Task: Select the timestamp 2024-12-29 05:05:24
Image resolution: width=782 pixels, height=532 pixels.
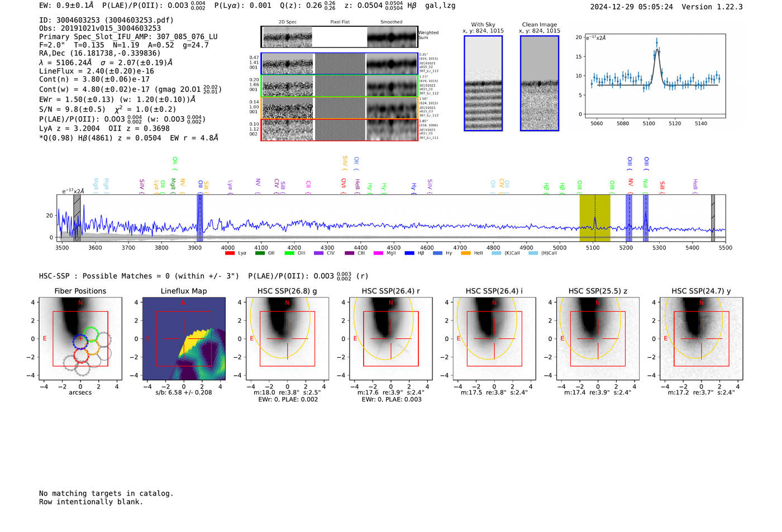Action: pyautogui.click(x=632, y=7)
